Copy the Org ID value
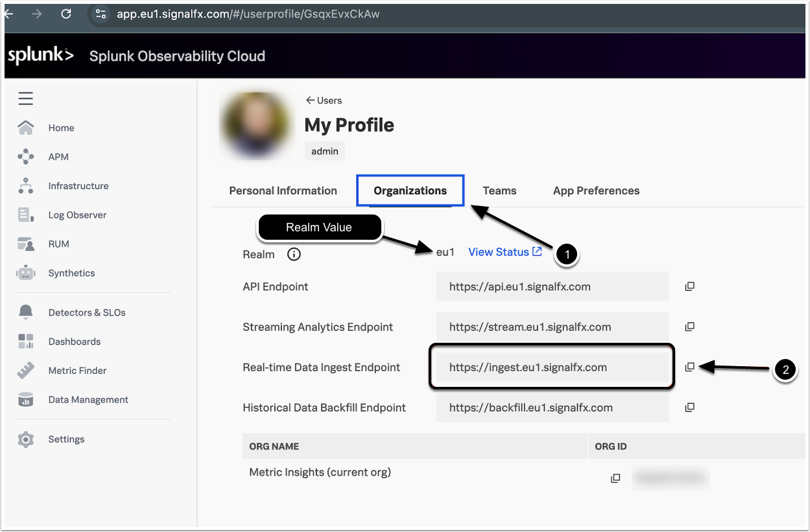Viewport: 810px width, 532px height. pyautogui.click(x=615, y=478)
